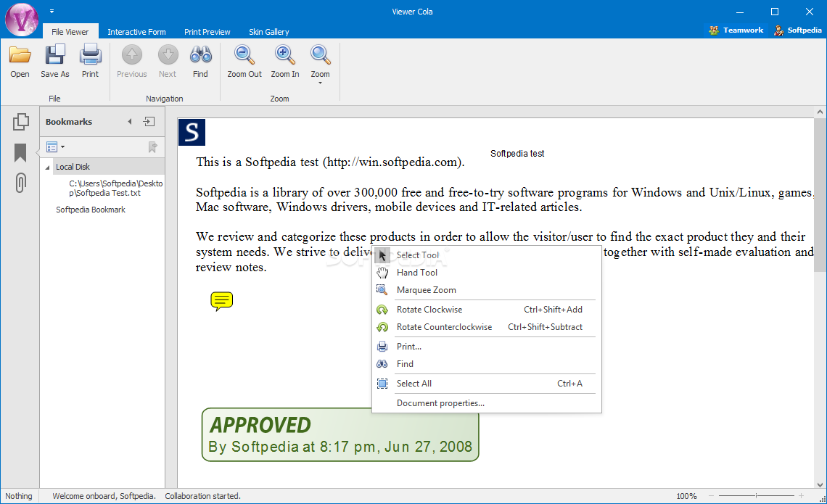Select the Softpedia Test.txt path bookmark
Image resolution: width=827 pixels, height=504 pixels.
coord(115,189)
